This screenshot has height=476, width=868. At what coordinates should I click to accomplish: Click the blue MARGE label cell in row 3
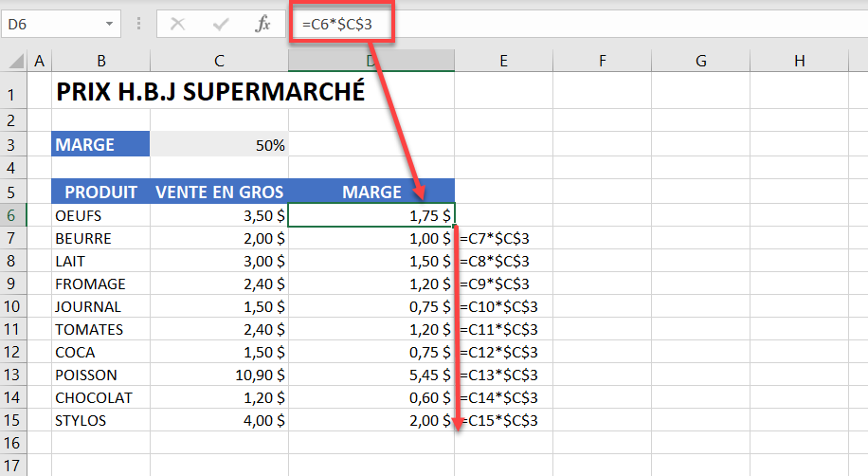(x=100, y=144)
